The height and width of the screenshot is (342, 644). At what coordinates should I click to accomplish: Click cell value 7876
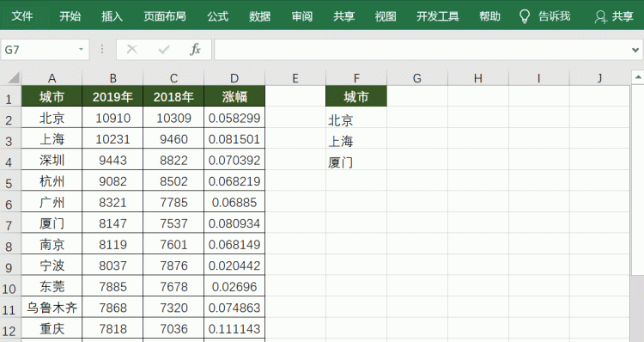[173, 266]
